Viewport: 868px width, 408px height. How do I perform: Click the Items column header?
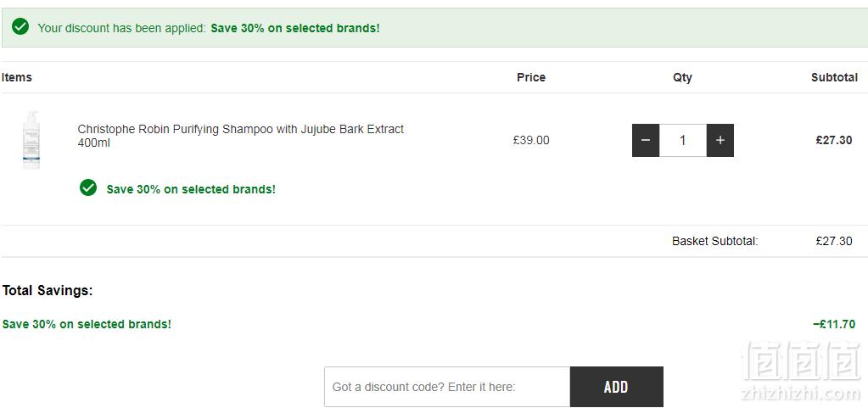click(x=17, y=77)
